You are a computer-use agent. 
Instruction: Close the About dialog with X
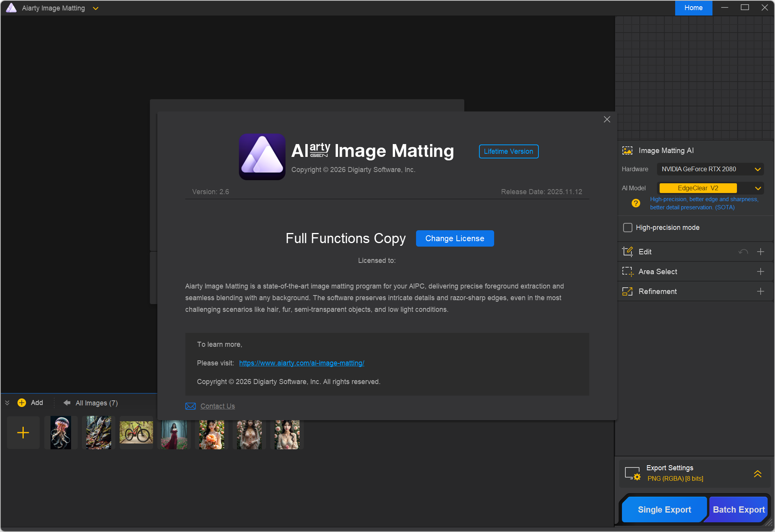pyautogui.click(x=607, y=120)
